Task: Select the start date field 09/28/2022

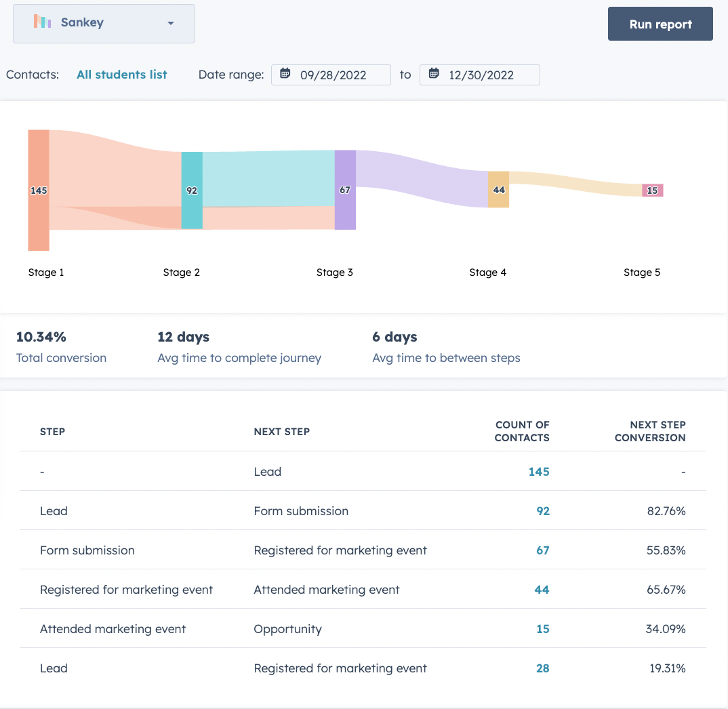Action: click(331, 75)
